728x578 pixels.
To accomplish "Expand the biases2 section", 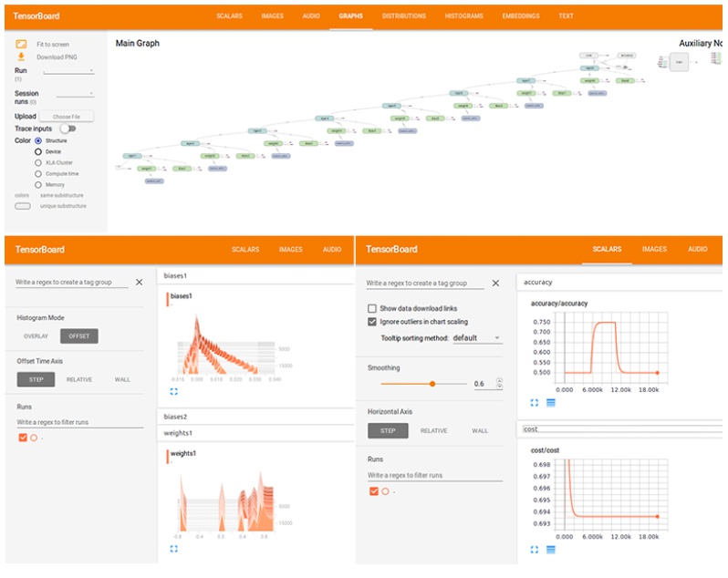I will coord(255,417).
